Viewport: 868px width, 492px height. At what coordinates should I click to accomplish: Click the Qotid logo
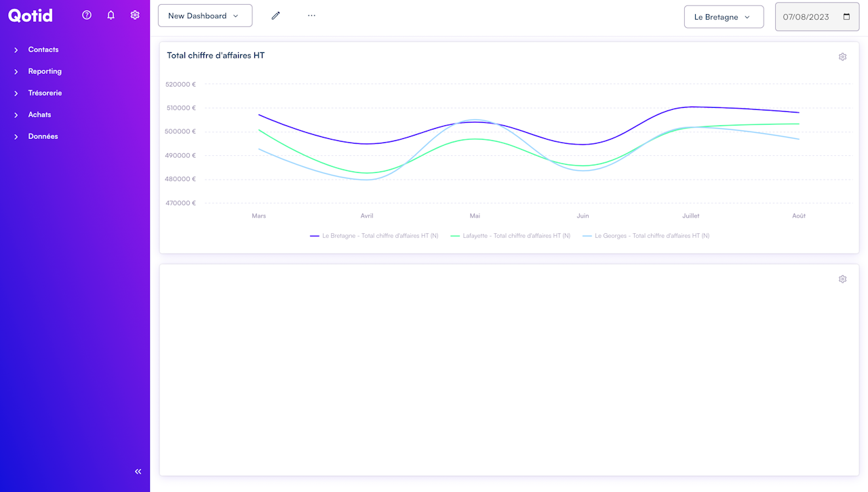pos(31,16)
